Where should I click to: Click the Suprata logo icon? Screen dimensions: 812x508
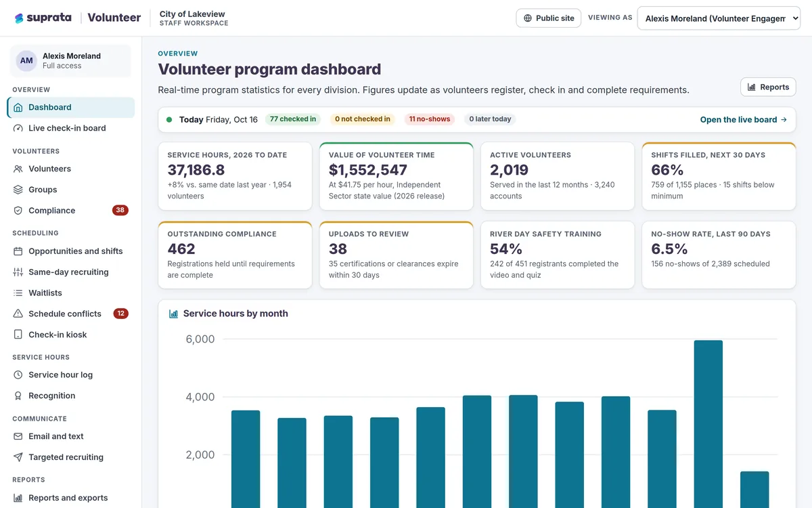pos(19,18)
